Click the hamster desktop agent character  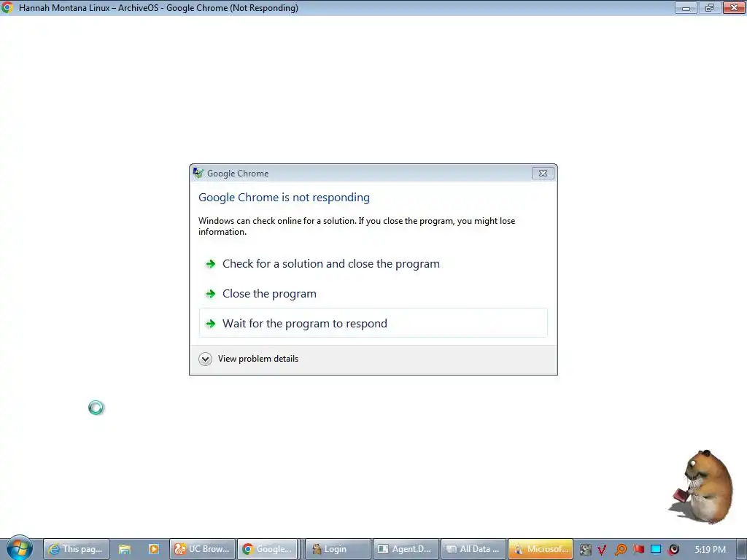coord(704,486)
